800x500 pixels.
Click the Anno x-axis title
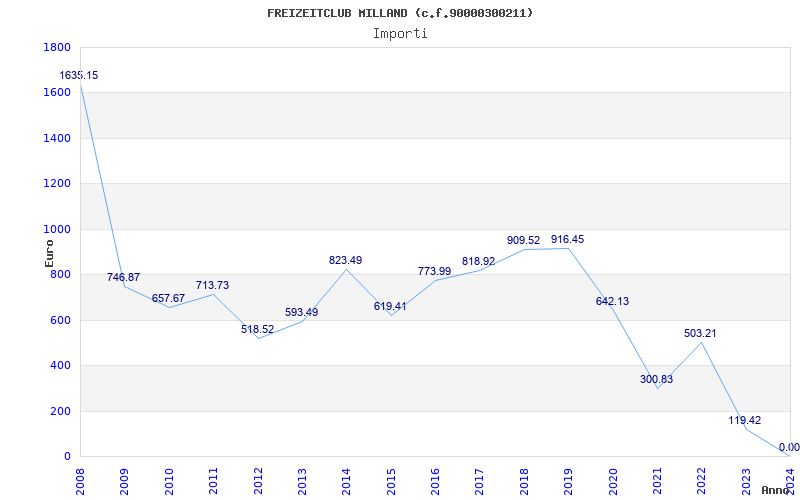pos(776,490)
